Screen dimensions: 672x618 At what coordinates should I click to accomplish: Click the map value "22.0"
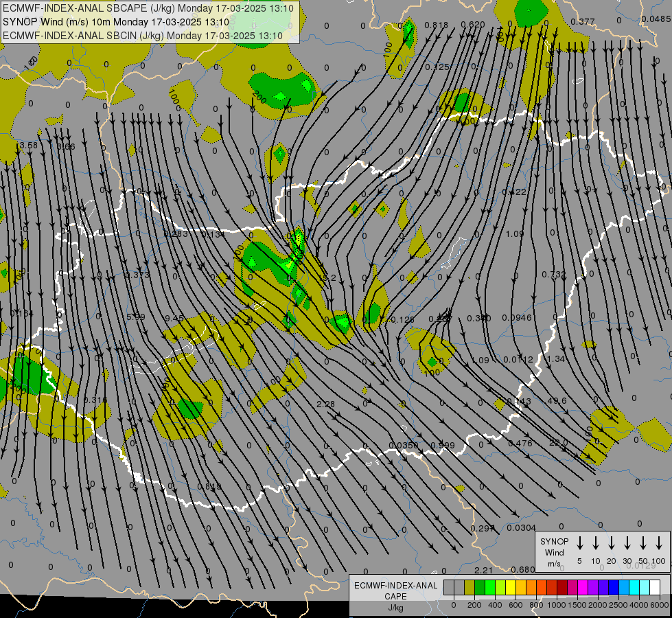pyautogui.click(x=559, y=443)
